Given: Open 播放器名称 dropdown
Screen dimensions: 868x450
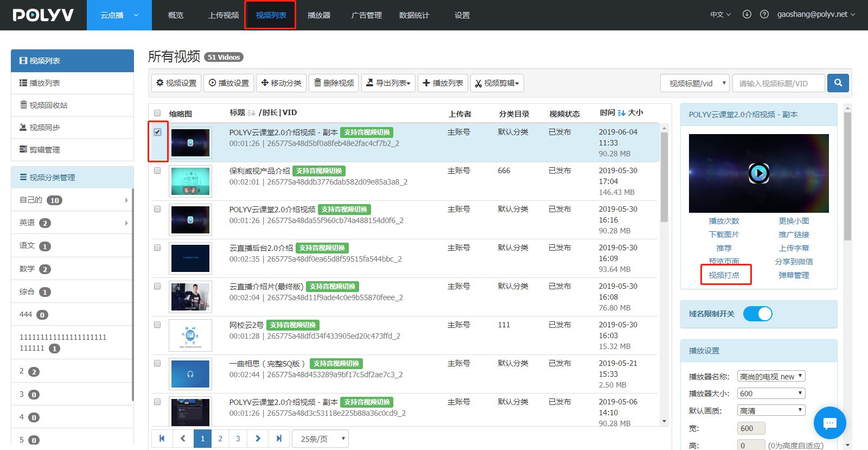Looking at the screenshot, I should pos(771,376).
